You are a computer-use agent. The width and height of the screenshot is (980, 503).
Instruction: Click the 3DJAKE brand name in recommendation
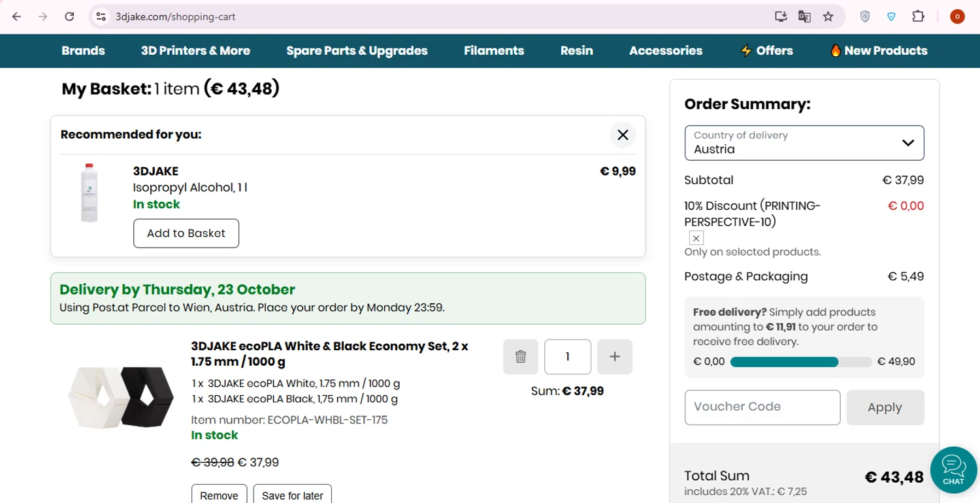click(x=155, y=171)
